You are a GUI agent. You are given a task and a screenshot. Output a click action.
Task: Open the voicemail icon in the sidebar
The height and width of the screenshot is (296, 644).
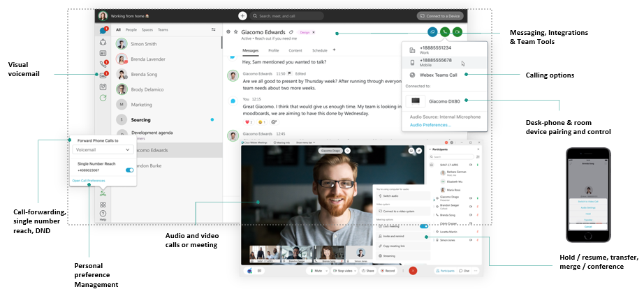point(103,75)
